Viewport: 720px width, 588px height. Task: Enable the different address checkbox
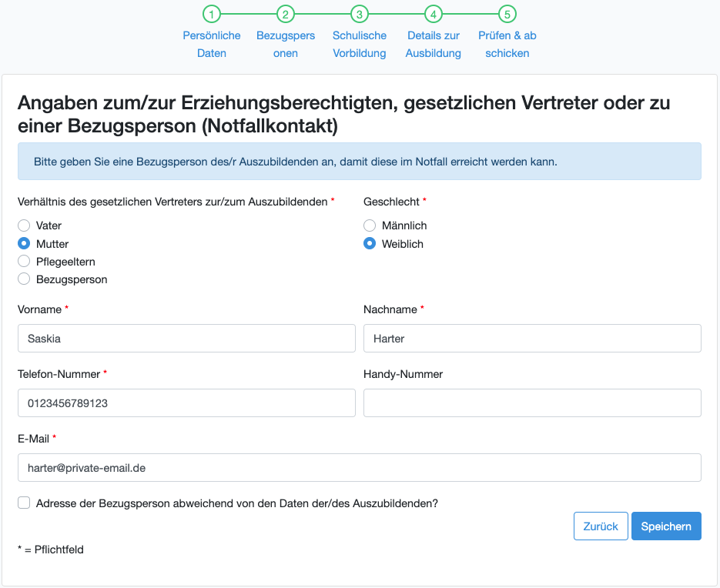(24, 503)
